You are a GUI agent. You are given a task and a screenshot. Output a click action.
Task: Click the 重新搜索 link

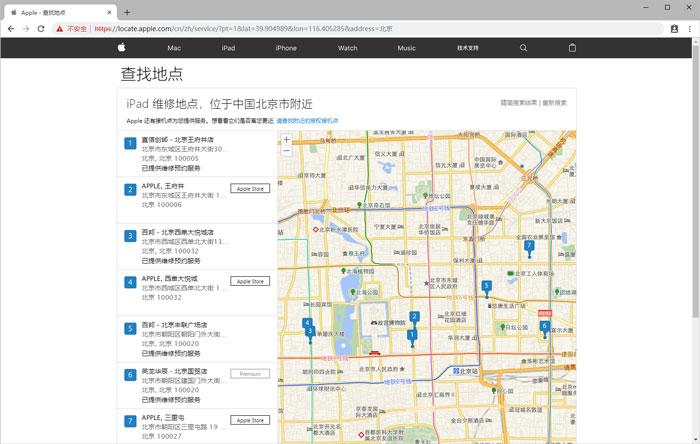pos(554,103)
